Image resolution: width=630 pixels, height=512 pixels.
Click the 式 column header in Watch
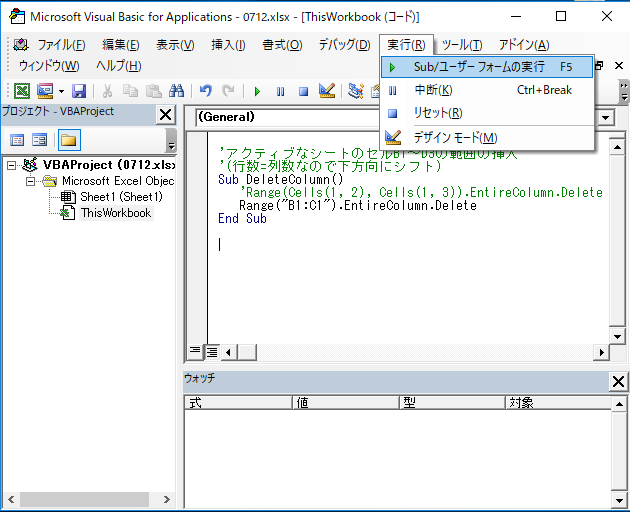pyautogui.click(x=239, y=403)
